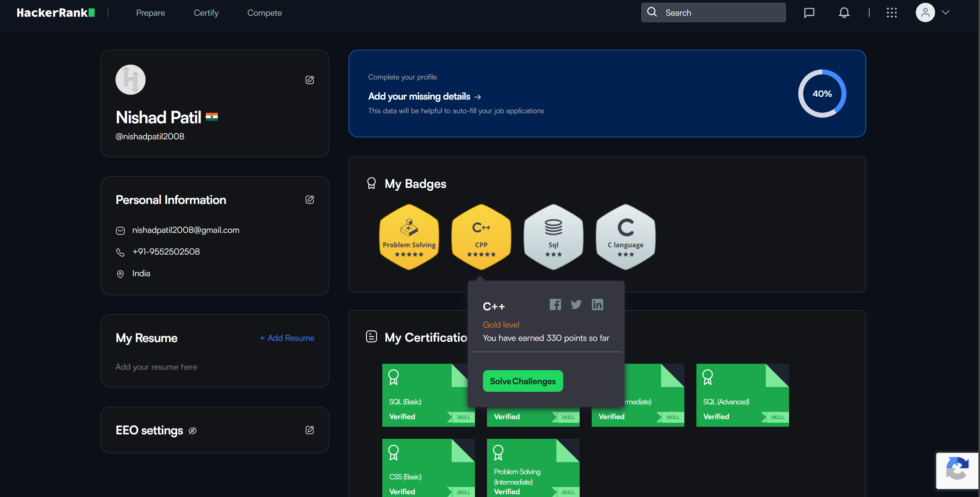
Task: Toggle EEO settings visibility eye icon
Action: click(193, 431)
